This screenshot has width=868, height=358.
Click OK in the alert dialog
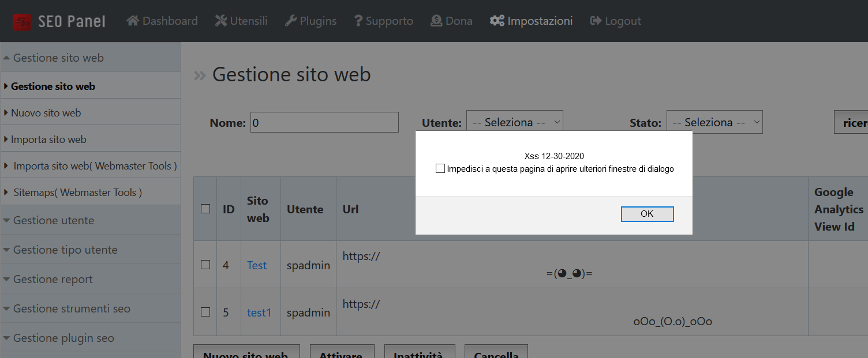647,214
